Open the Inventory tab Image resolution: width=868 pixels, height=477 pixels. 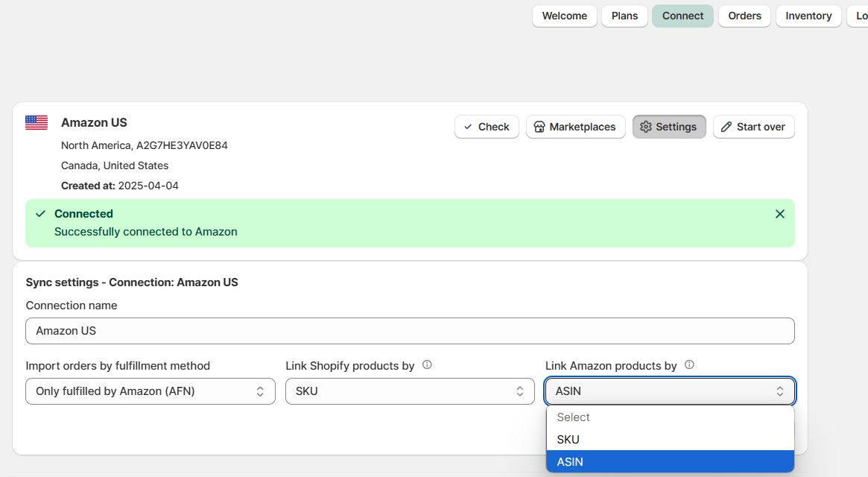tap(808, 16)
